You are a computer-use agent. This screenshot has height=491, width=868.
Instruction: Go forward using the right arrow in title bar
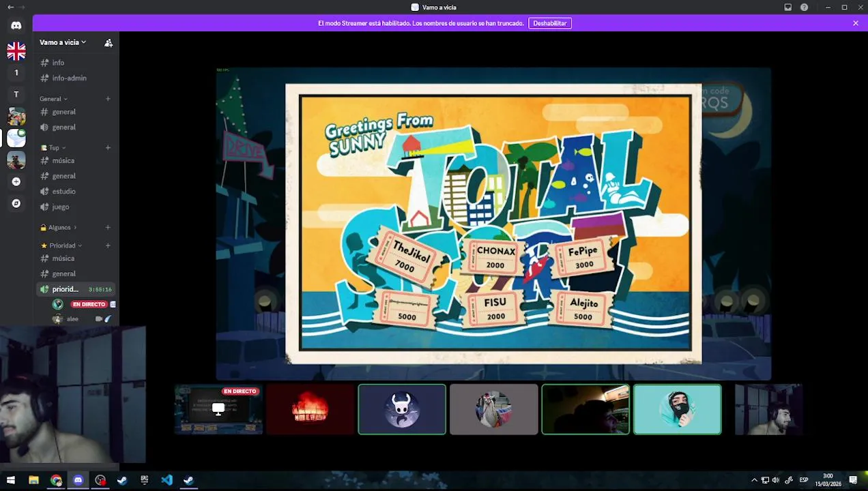click(x=22, y=8)
